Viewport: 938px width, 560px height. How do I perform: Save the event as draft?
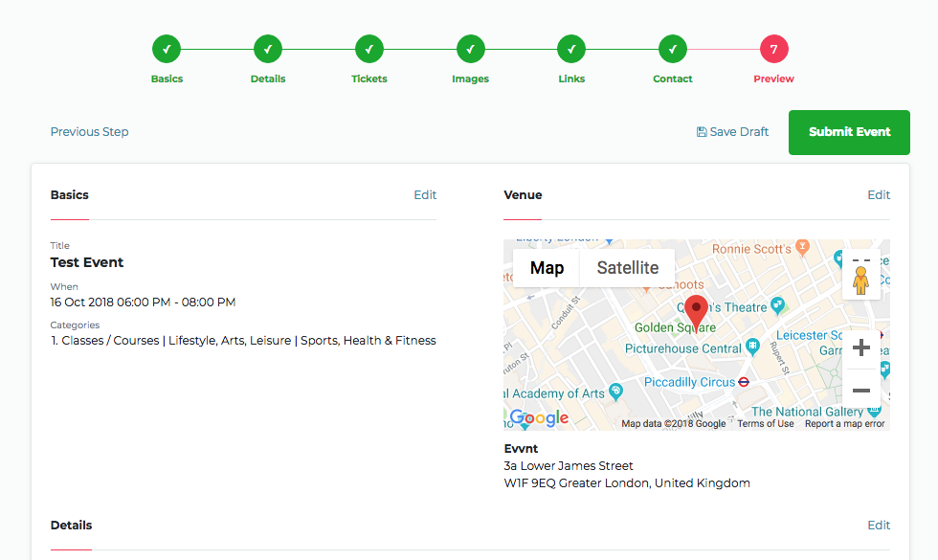(733, 132)
